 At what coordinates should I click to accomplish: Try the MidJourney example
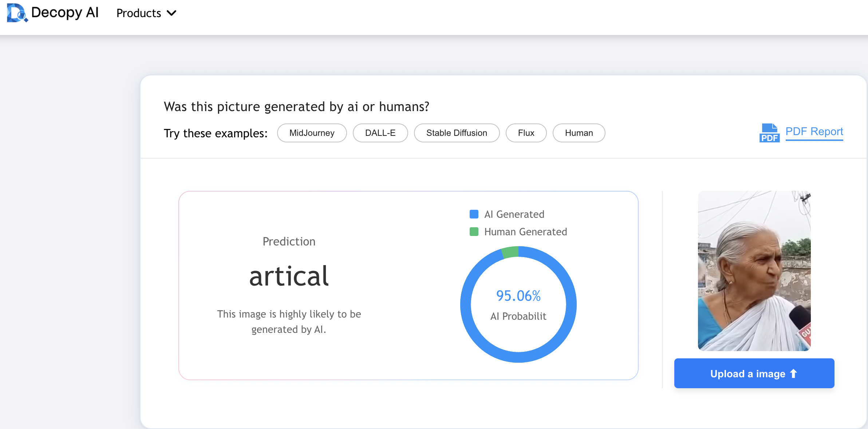coord(312,133)
